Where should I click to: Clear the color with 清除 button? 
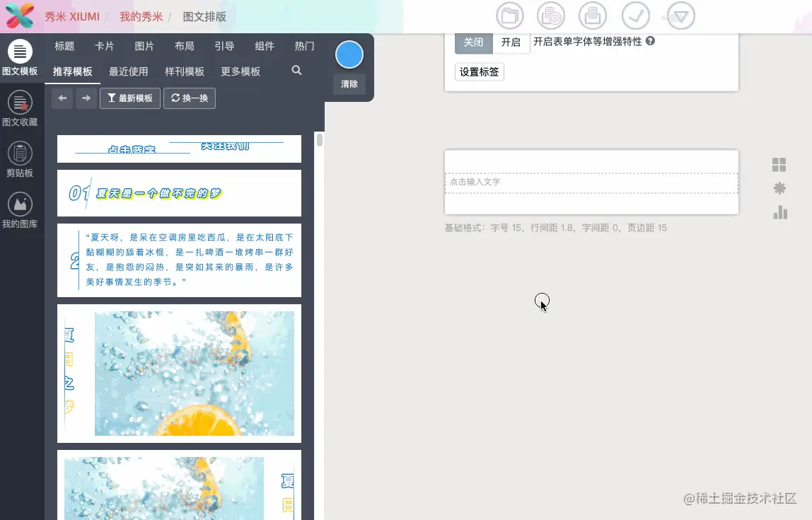coord(349,84)
